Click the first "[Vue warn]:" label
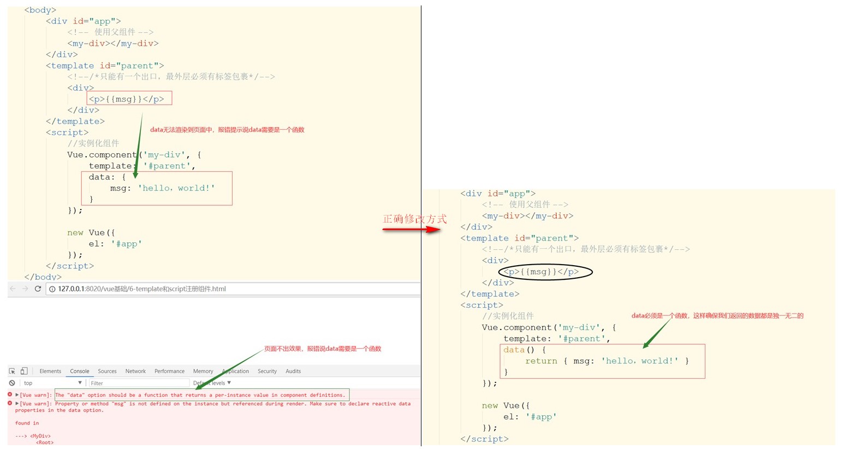This screenshot has height=449, width=868. tap(37, 395)
